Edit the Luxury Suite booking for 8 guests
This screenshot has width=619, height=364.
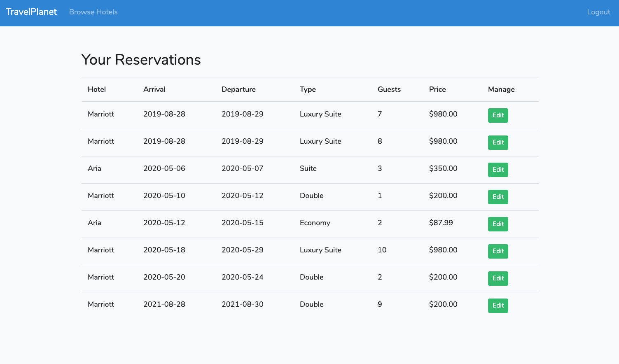[x=498, y=142]
